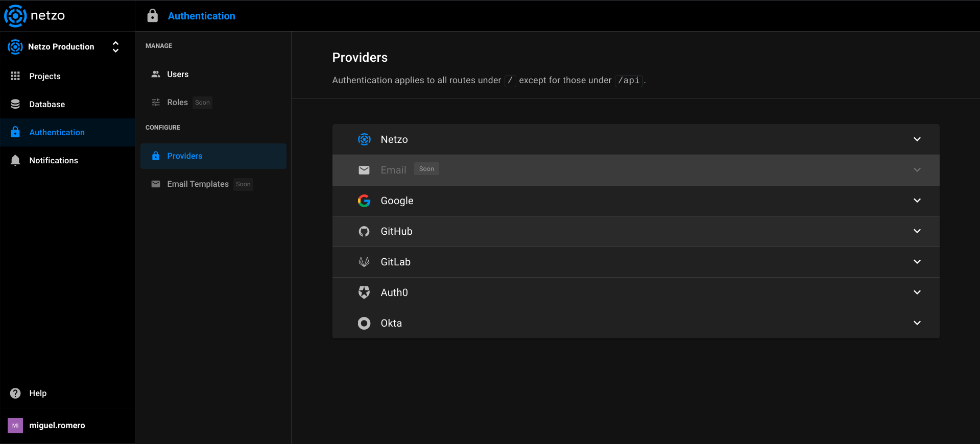The image size is (980, 444).
Task: Click Soon badge beside Email provider
Action: [x=427, y=169]
